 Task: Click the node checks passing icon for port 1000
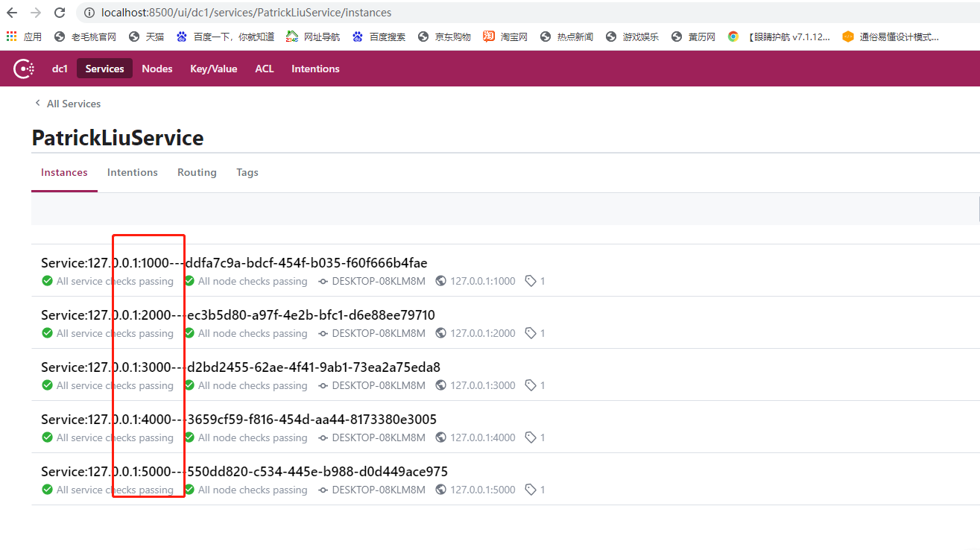click(189, 281)
